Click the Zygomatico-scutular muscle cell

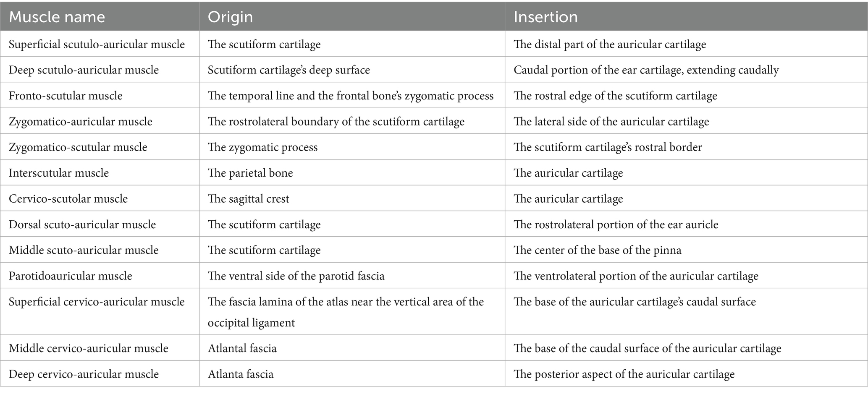[x=78, y=147]
